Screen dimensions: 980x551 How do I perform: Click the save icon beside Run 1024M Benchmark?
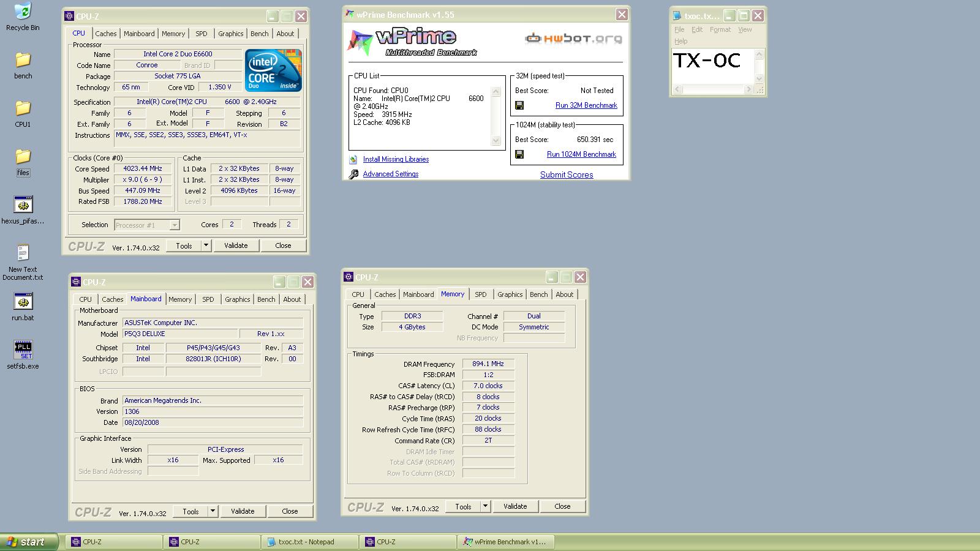click(x=519, y=154)
